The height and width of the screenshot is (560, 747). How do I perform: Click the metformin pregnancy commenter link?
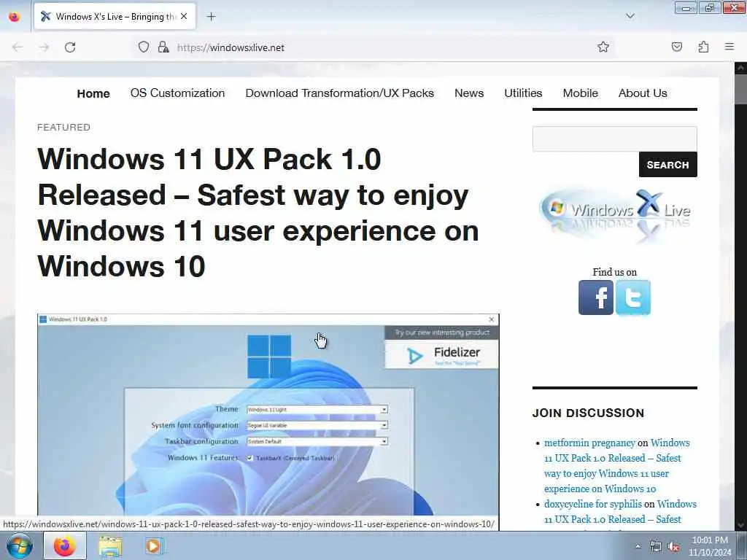(x=589, y=443)
